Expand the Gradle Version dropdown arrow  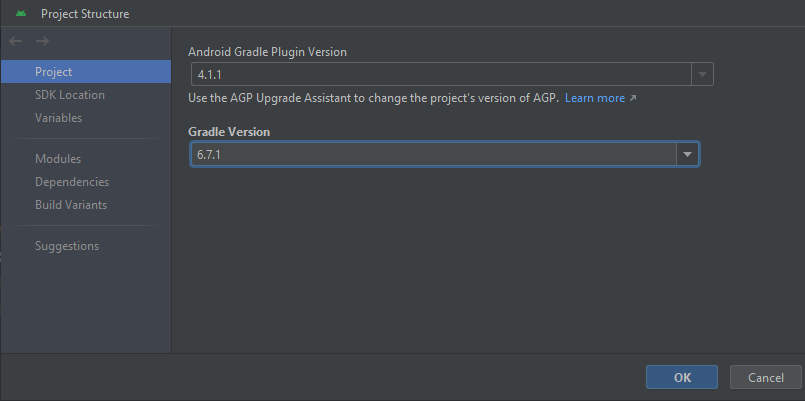pyautogui.click(x=687, y=154)
